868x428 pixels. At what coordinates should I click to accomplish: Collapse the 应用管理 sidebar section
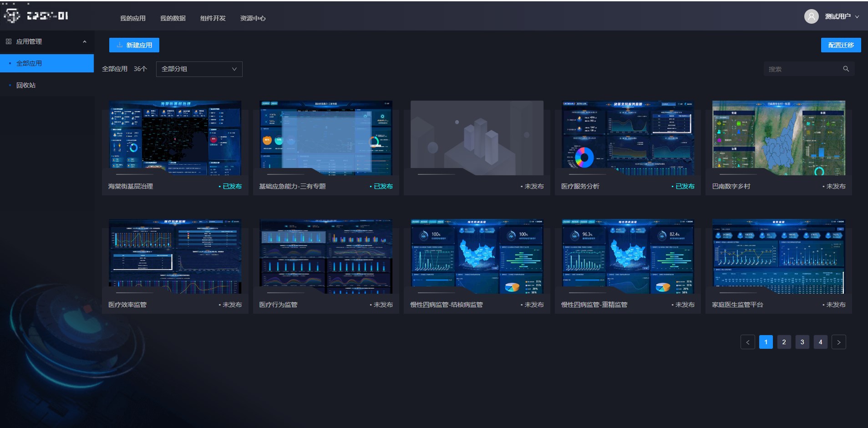[x=84, y=41]
